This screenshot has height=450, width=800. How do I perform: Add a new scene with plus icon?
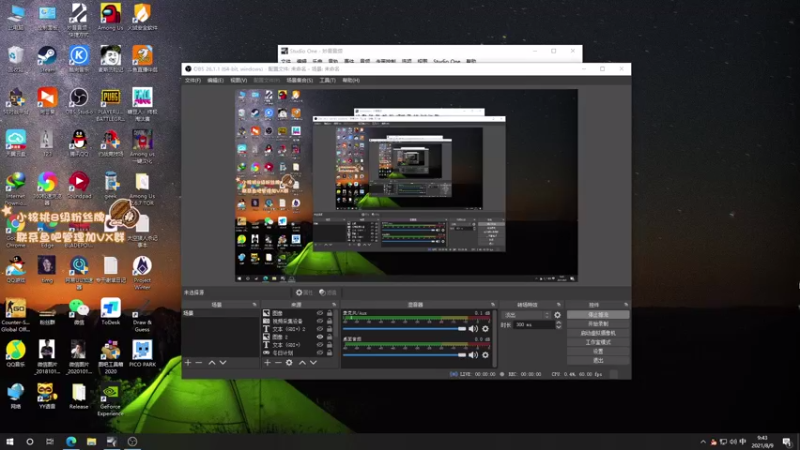click(x=188, y=362)
